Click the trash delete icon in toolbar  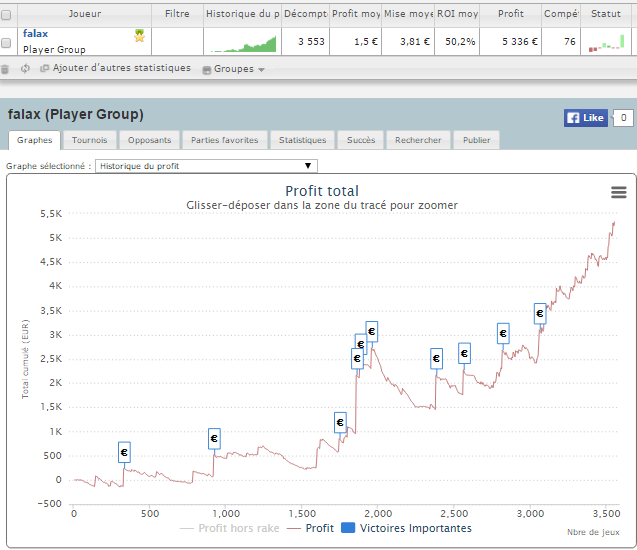5,69
